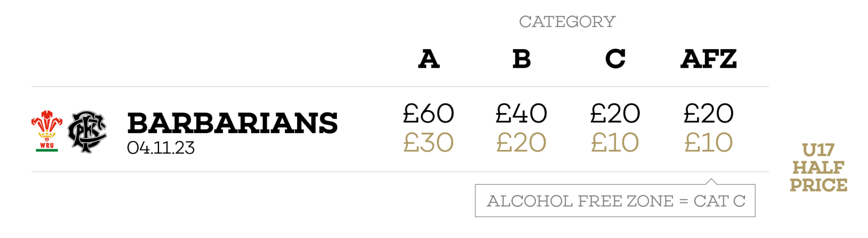868x238 pixels.
Task: Click the black £20 AFZ adult price
Action: pos(708,113)
